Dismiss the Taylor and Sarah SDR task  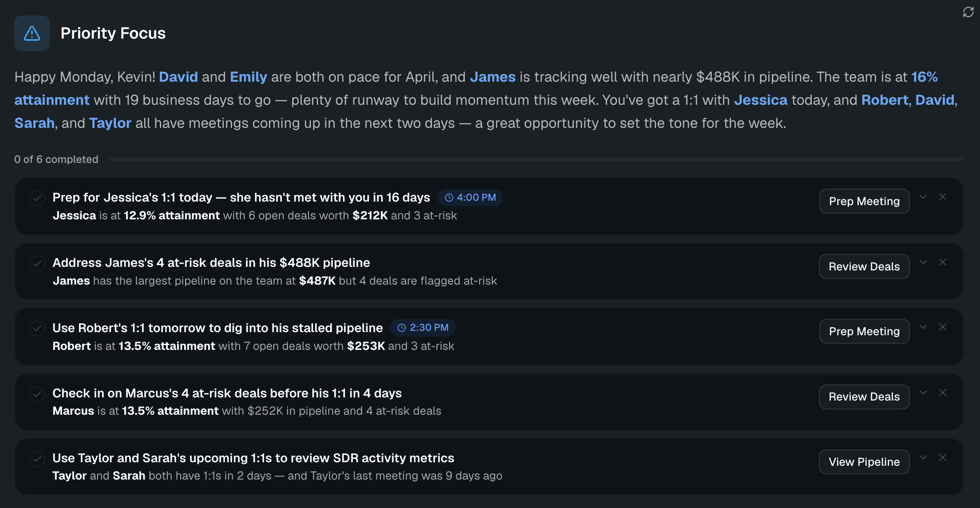pyautogui.click(x=943, y=457)
